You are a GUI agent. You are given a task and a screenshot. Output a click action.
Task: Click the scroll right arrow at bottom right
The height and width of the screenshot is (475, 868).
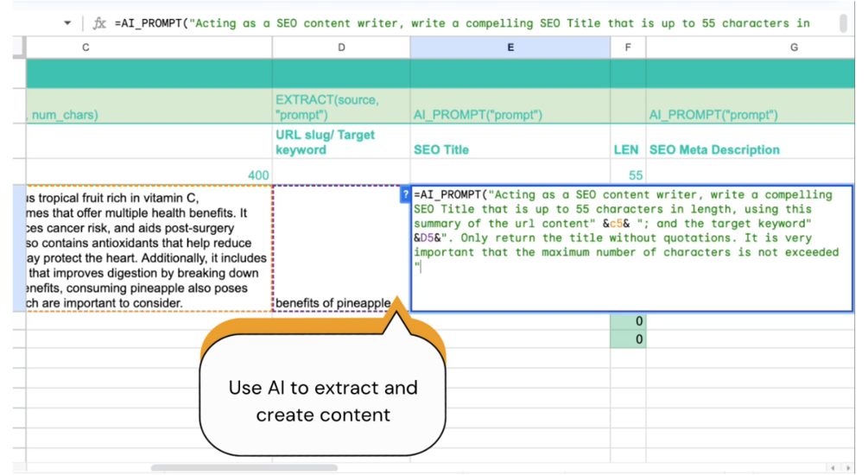click(x=848, y=468)
